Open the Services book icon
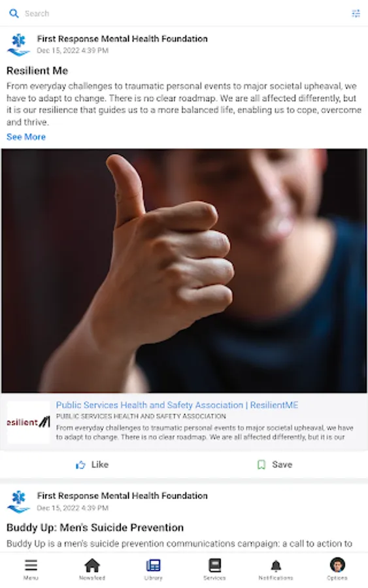 click(214, 566)
